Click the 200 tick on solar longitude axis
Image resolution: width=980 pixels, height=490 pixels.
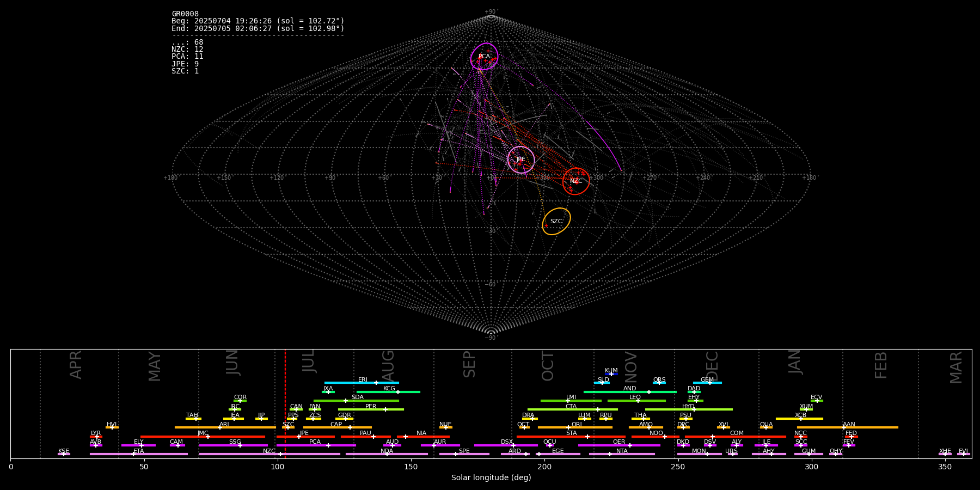point(544,467)
